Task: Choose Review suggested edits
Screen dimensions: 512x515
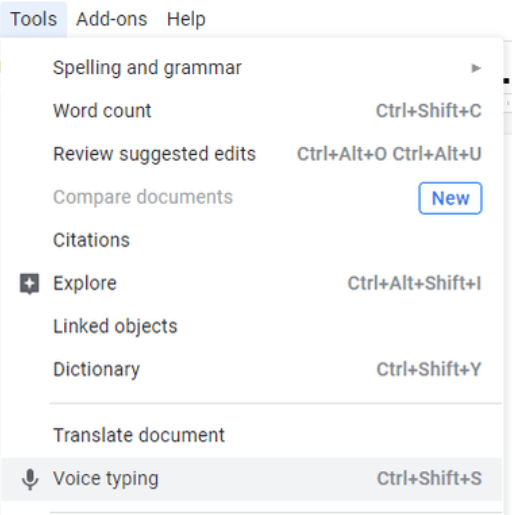Action: (154, 154)
